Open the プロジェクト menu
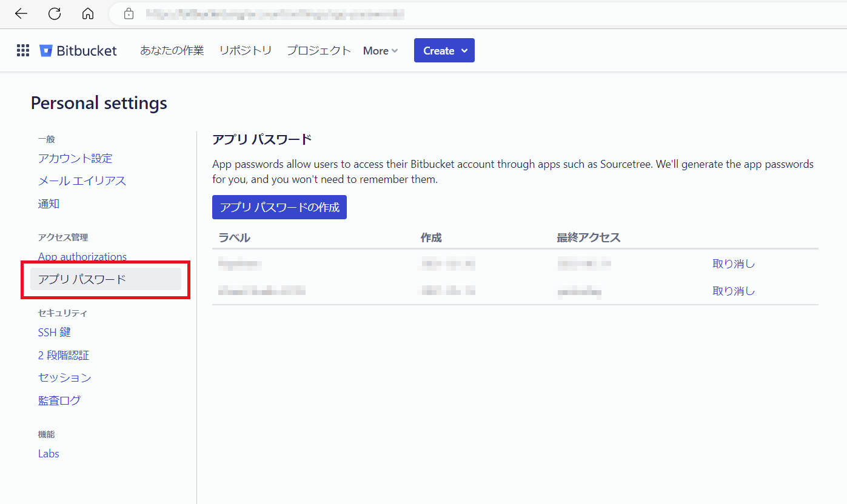This screenshot has width=847, height=504. click(x=318, y=51)
